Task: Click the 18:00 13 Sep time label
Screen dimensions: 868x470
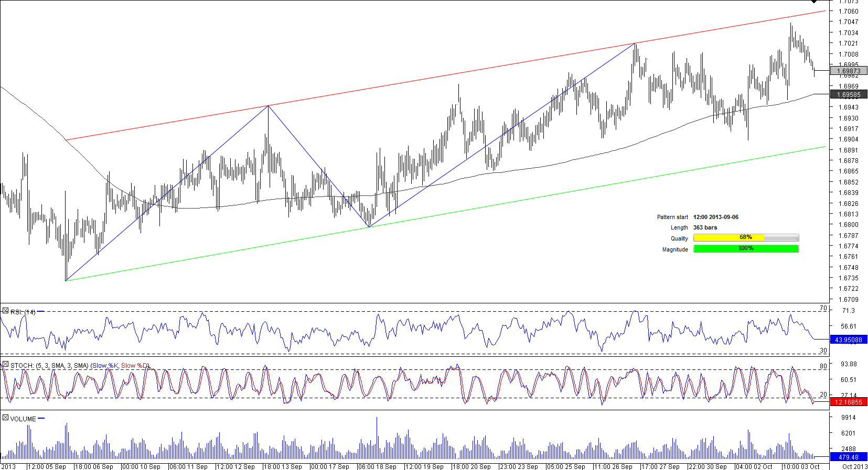Action: click(x=283, y=467)
